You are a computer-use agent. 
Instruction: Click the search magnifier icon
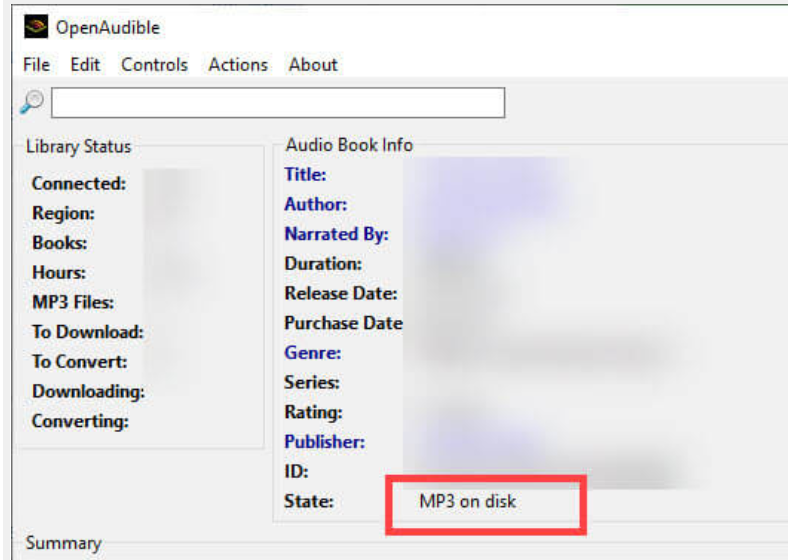click(32, 102)
